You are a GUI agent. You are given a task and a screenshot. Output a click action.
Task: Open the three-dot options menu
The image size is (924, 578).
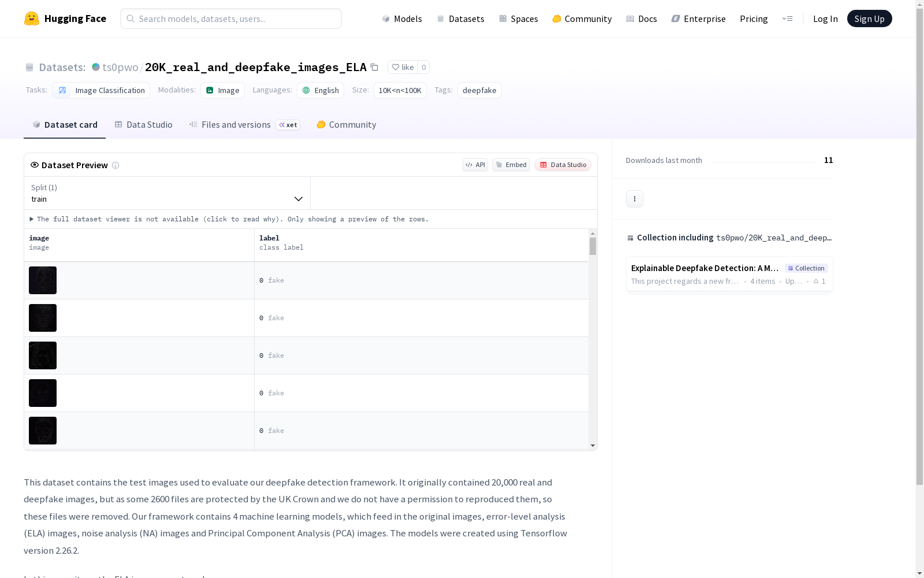[x=635, y=199]
